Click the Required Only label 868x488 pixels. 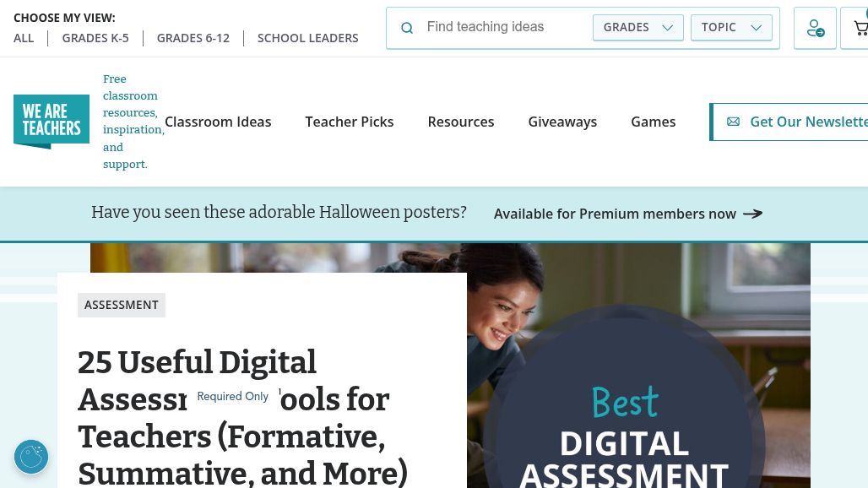click(232, 396)
